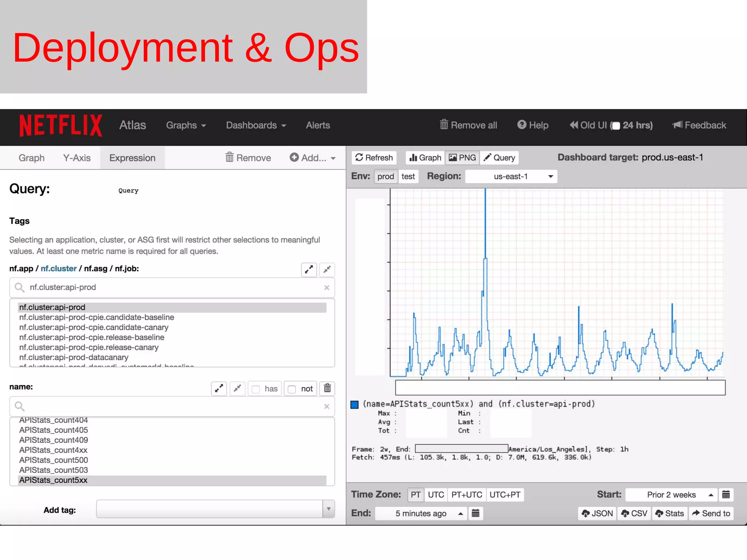Collapse the name tag list
The width and height of the screenshot is (747, 560).
tap(237, 389)
